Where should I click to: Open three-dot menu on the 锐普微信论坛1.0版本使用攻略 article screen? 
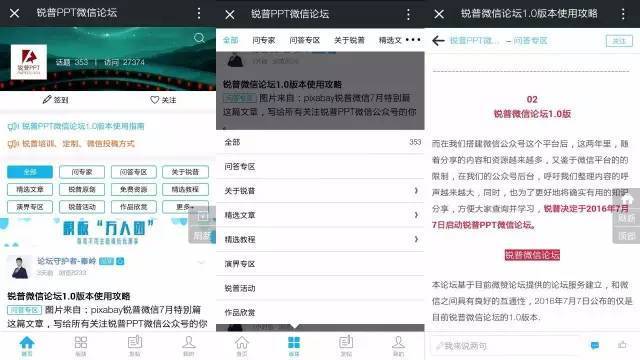(x=623, y=14)
